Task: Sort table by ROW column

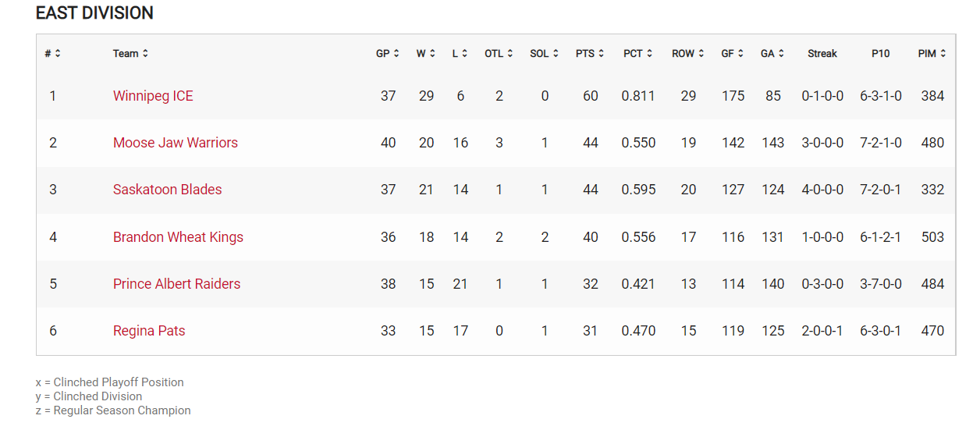Action: click(x=701, y=54)
